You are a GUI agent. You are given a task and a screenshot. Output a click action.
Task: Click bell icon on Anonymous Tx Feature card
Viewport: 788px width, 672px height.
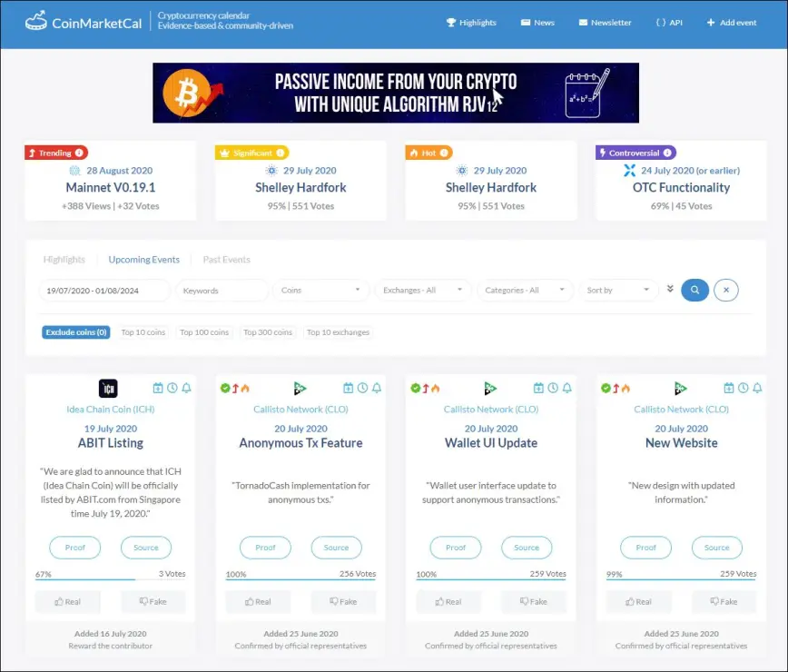pyautogui.click(x=377, y=388)
